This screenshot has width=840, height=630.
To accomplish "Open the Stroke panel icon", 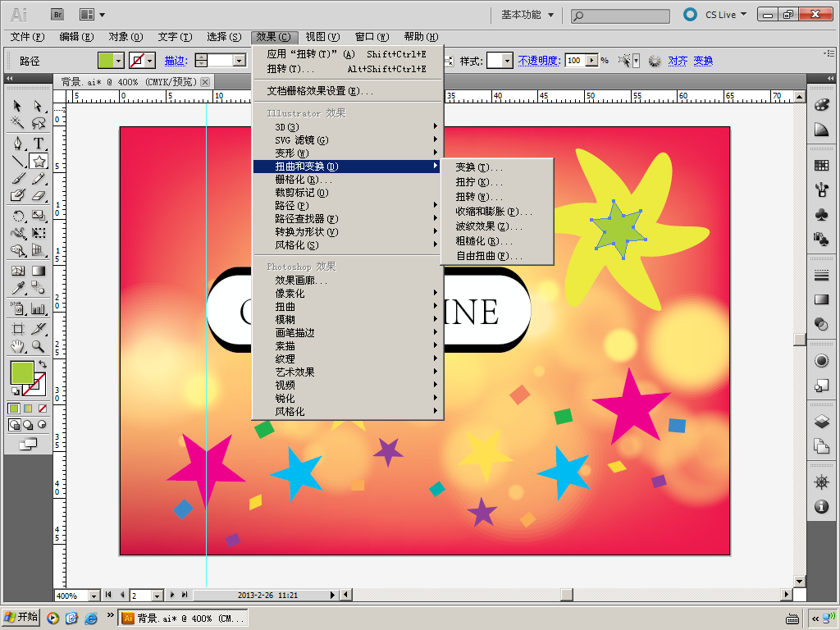I will coord(821,276).
